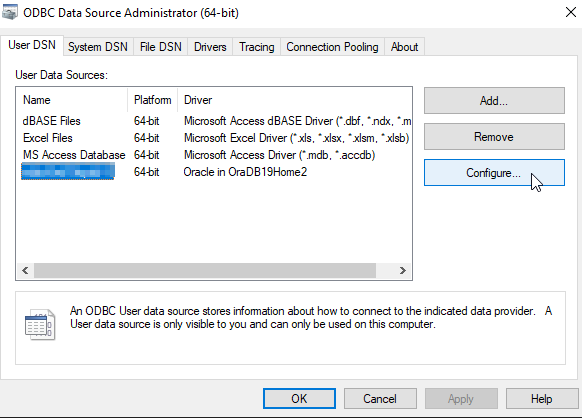Switch to the System DSN tab

[x=98, y=47]
